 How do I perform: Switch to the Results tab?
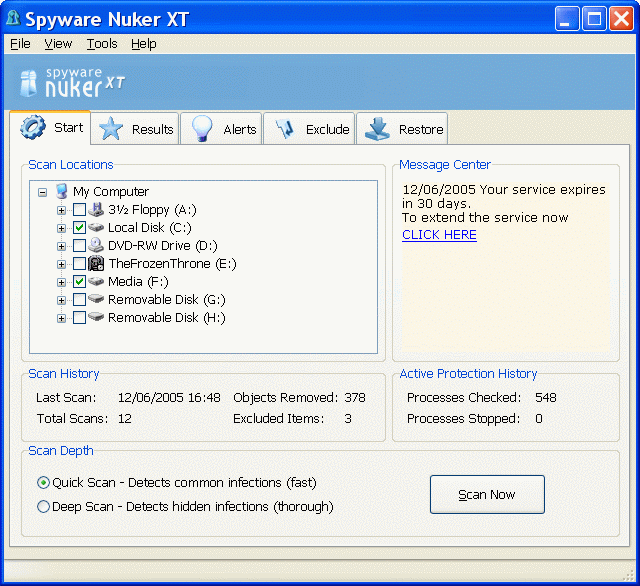tap(135, 129)
